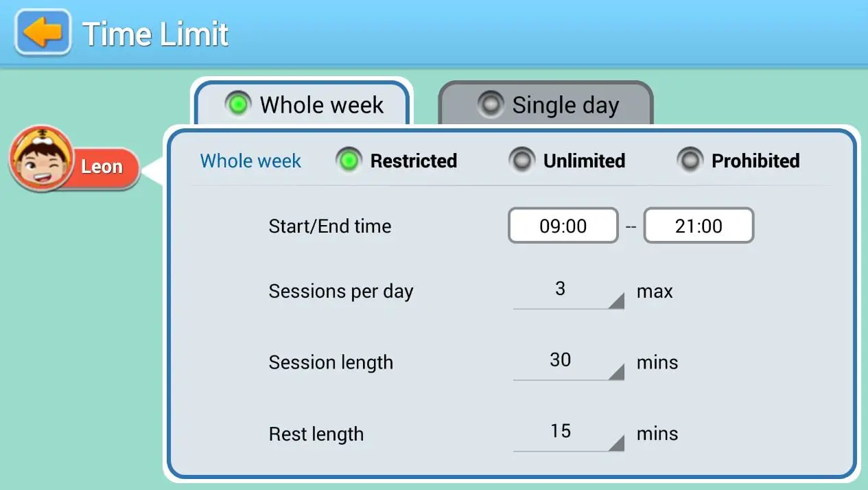The image size is (868, 490).
Task: Tap the Start/End time label
Action: point(330,226)
